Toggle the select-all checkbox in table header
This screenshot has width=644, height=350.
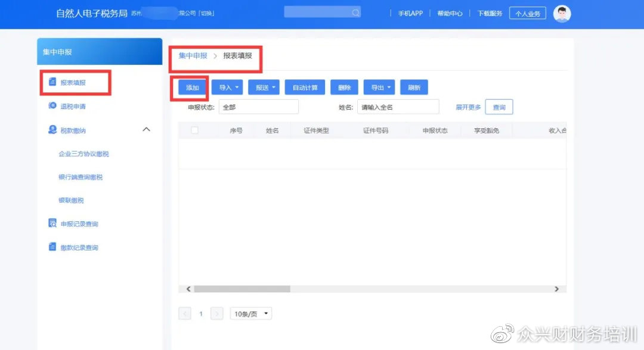194,130
